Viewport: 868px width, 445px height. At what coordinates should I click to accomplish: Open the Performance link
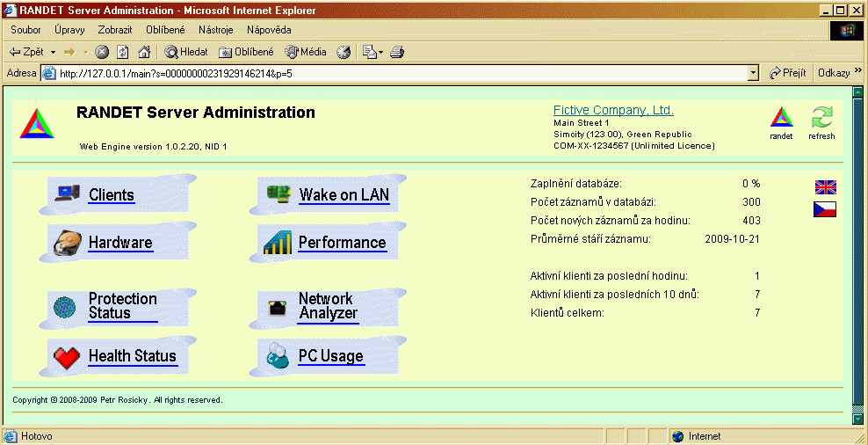point(342,243)
